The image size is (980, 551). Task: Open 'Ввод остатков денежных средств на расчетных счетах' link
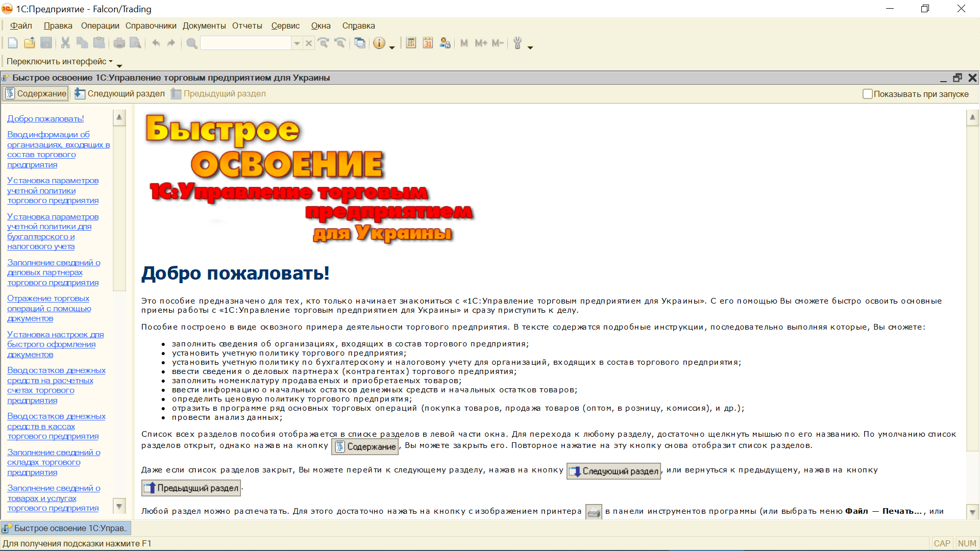pyautogui.click(x=56, y=385)
